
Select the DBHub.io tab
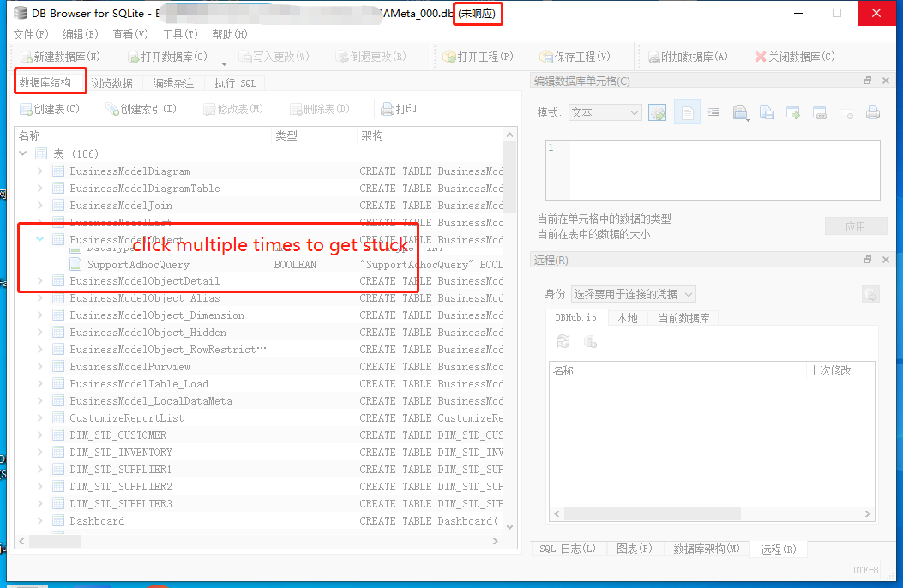(576, 318)
